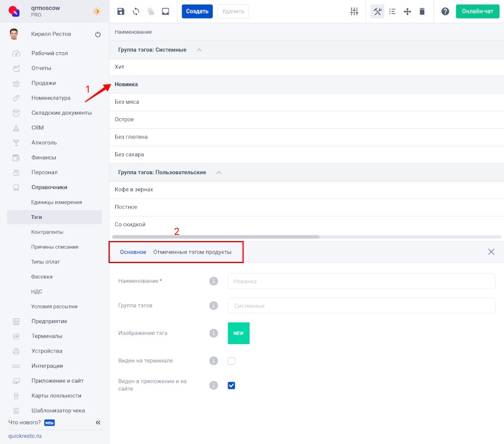Click info icon next to Группа тэгов

pos(214,305)
